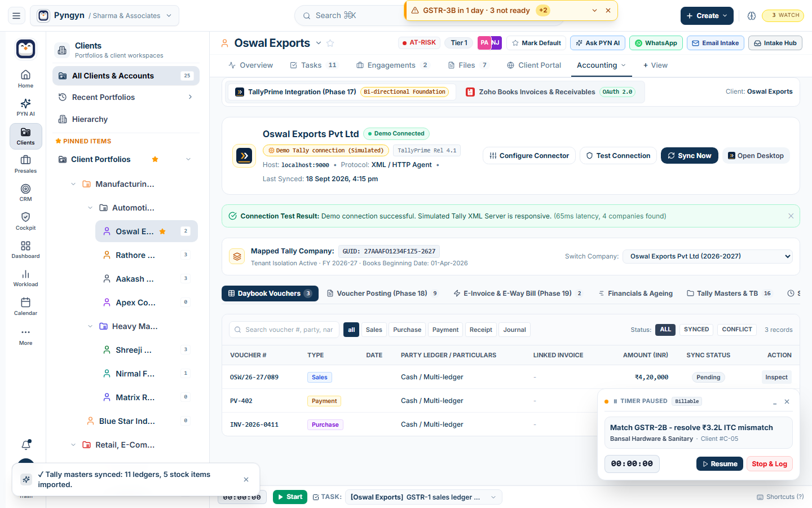Image resolution: width=812 pixels, height=508 pixels.
Task: Minimize the Timer Paused widget
Action: [x=775, y=401]
